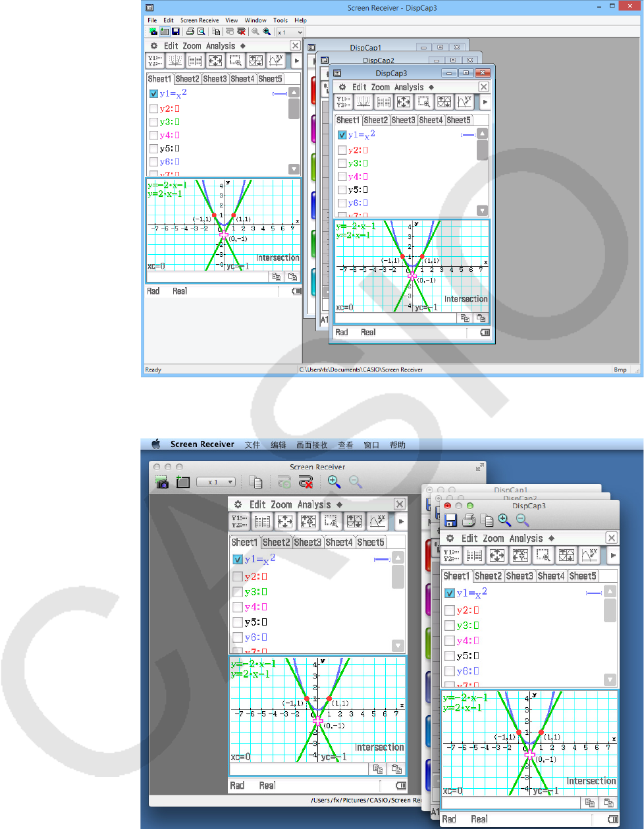Viewport: 644px width, 829px height.
Task: Open x1 zoom dropdown in Mac Screen Receiver
Action: pos(216,482)
